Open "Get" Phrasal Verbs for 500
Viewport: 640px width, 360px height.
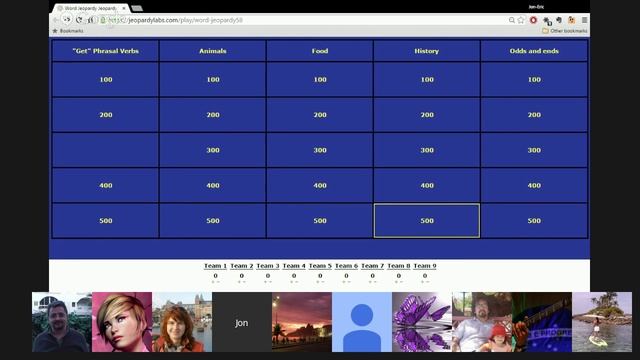[x=105, y=220]
